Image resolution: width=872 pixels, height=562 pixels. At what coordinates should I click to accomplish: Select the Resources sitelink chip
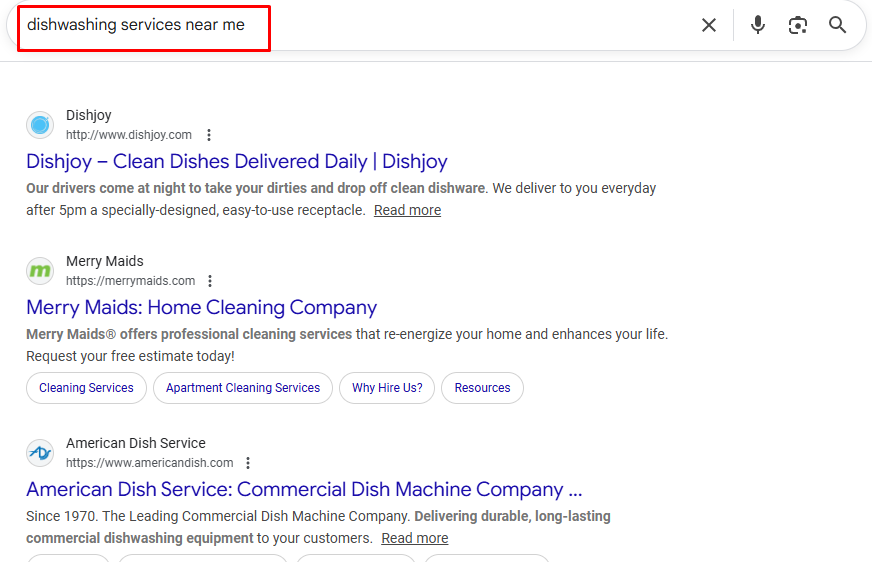(482, 388)
